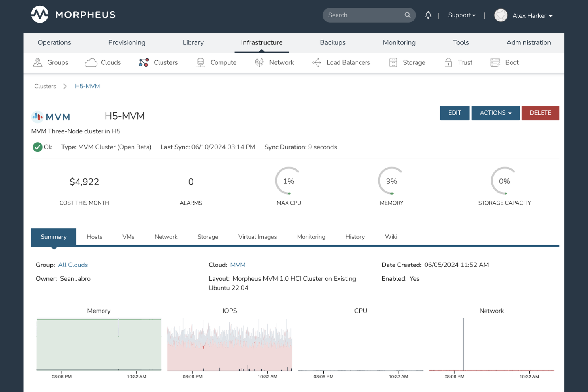Click the Max CPU 1% gauge
588x392 pixels.
click(x=289, y=181)
